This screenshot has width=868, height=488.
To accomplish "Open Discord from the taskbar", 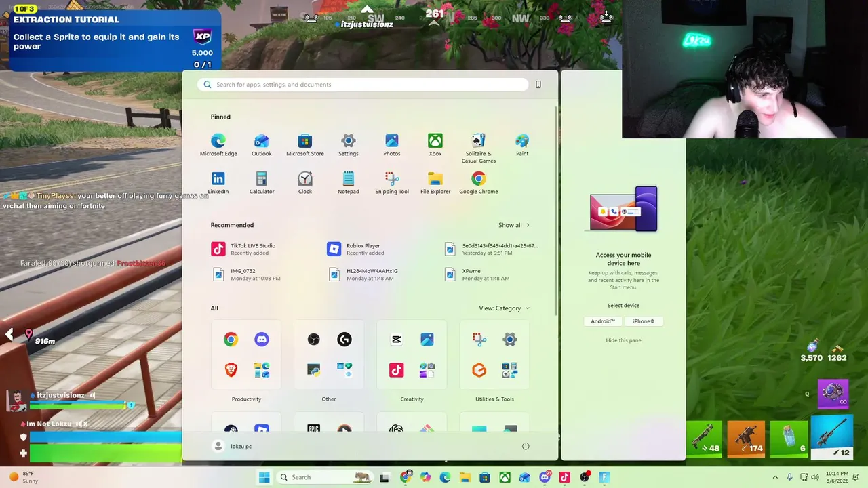I will tap(545, 477).
